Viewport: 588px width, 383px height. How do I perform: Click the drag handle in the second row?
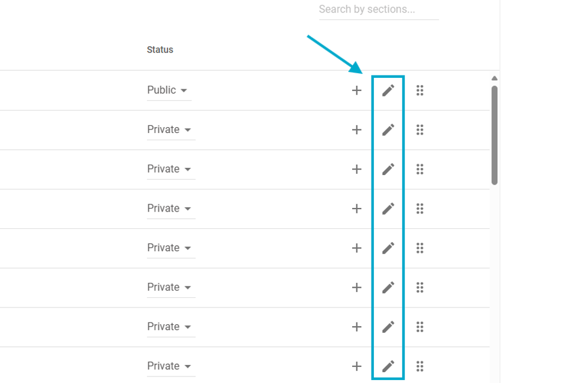420,129
